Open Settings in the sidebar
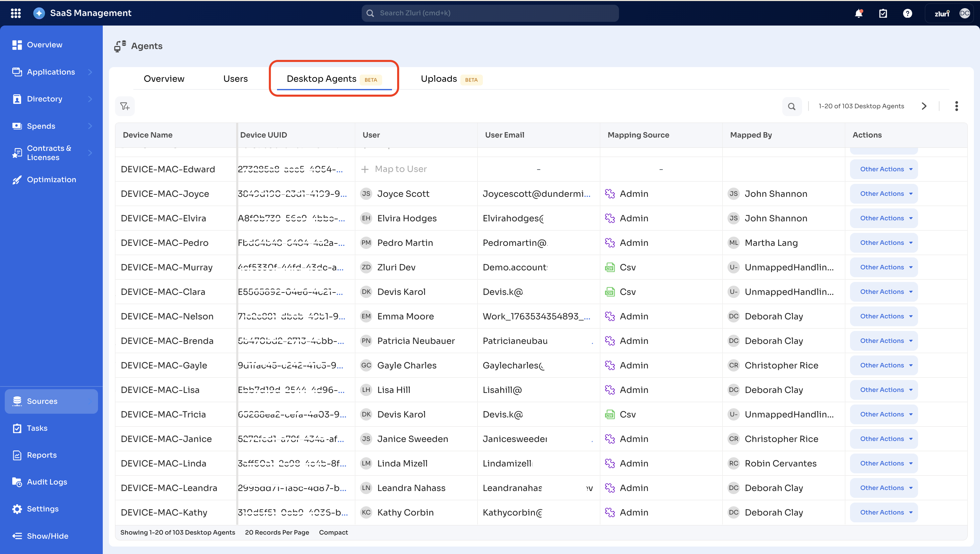This screenshot has width=980, height=554. pos(43,509)
